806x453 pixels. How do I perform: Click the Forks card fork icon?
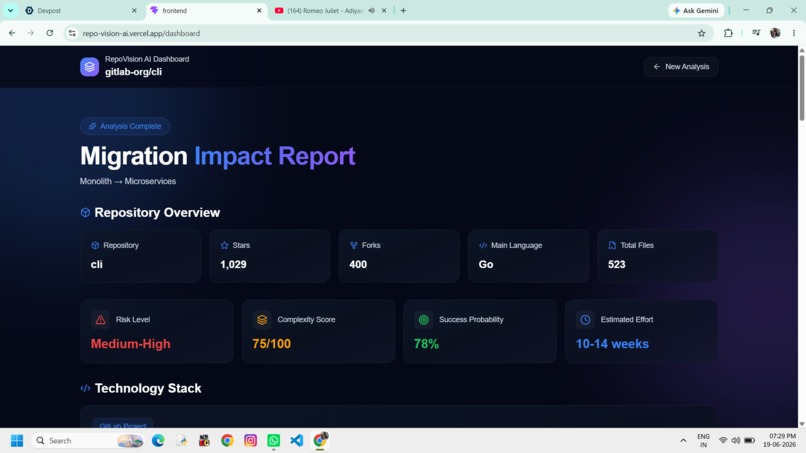(354, 245)
